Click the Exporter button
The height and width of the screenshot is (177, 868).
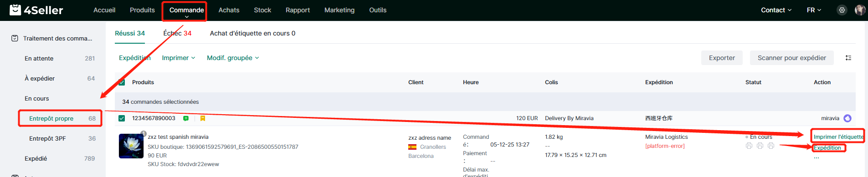[722, 58]
